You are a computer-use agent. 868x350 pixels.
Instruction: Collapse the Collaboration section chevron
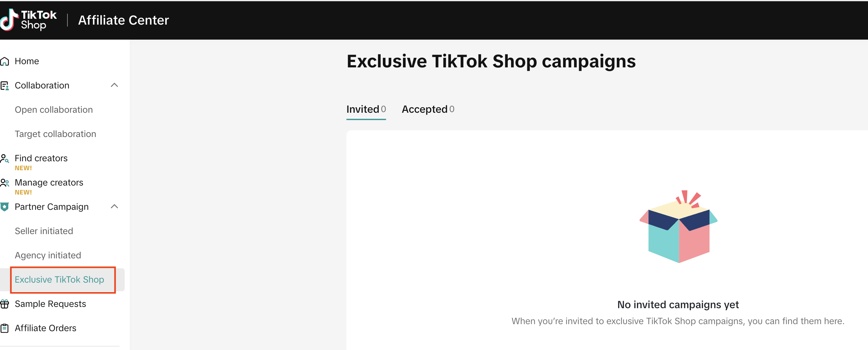click(114, 85)
